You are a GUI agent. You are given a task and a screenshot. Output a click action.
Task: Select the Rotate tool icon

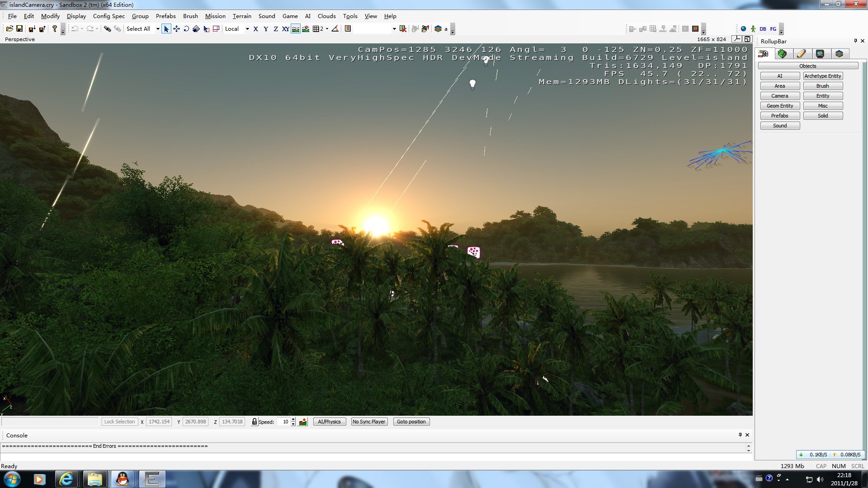(186, 29)
